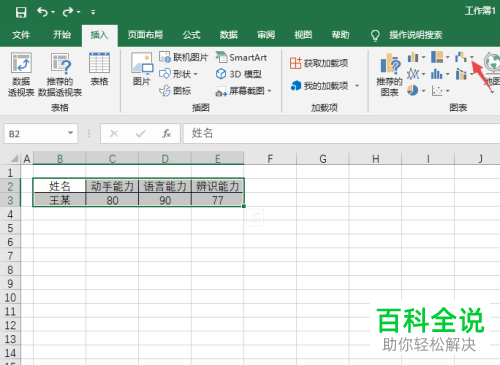Select column header C
This screenshot has width=500, height=365.
pos(112,158)
